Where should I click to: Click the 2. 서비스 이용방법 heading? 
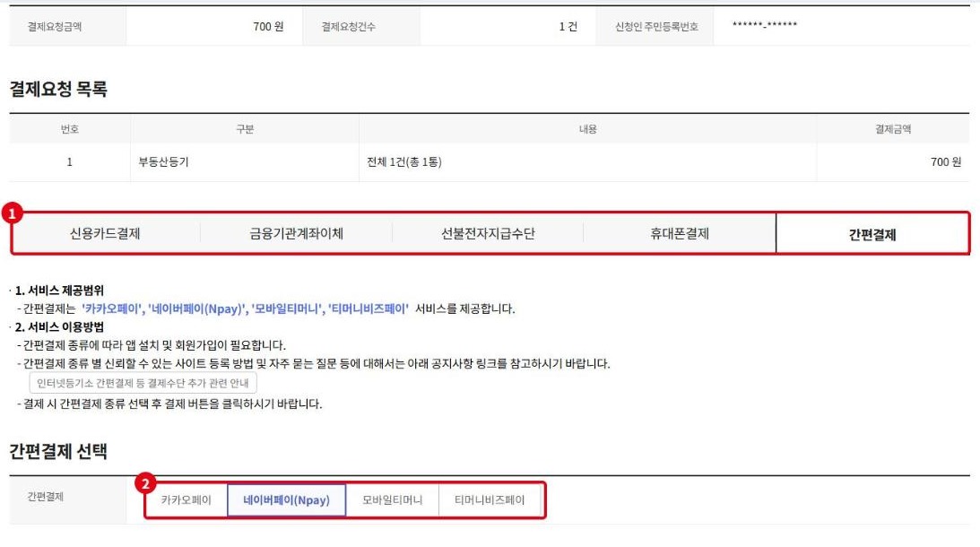tap(59, 327)
